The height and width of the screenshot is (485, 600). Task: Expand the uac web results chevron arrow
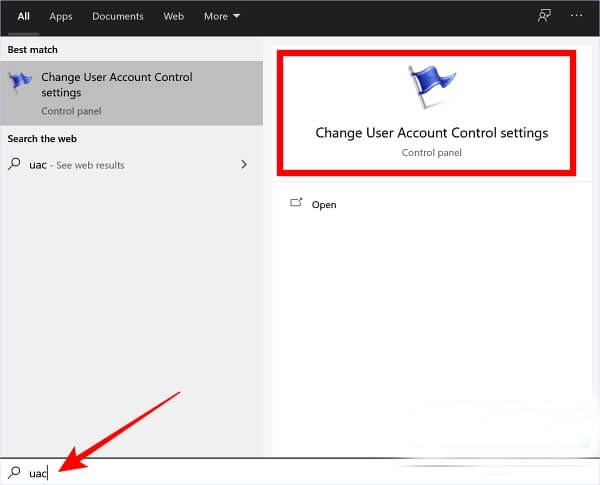(x=244, y=165)
